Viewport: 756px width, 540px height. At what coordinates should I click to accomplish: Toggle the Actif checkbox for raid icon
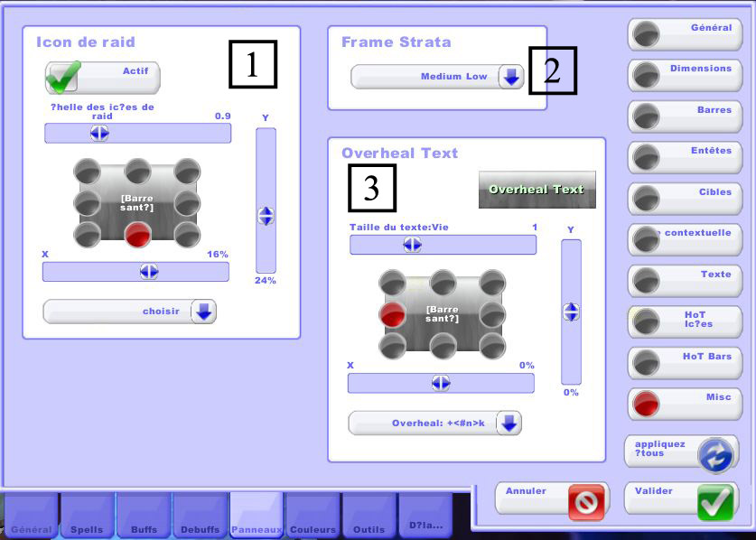pos(63,77)
